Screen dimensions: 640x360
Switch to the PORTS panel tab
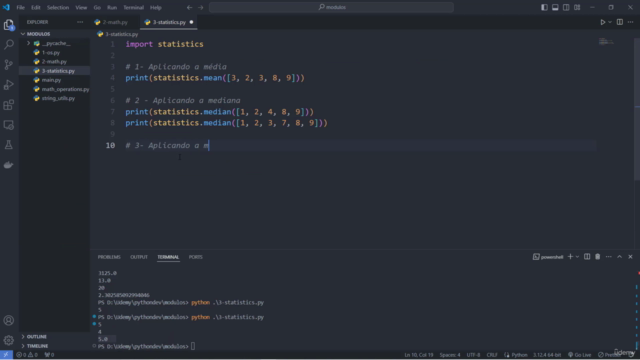196,257
